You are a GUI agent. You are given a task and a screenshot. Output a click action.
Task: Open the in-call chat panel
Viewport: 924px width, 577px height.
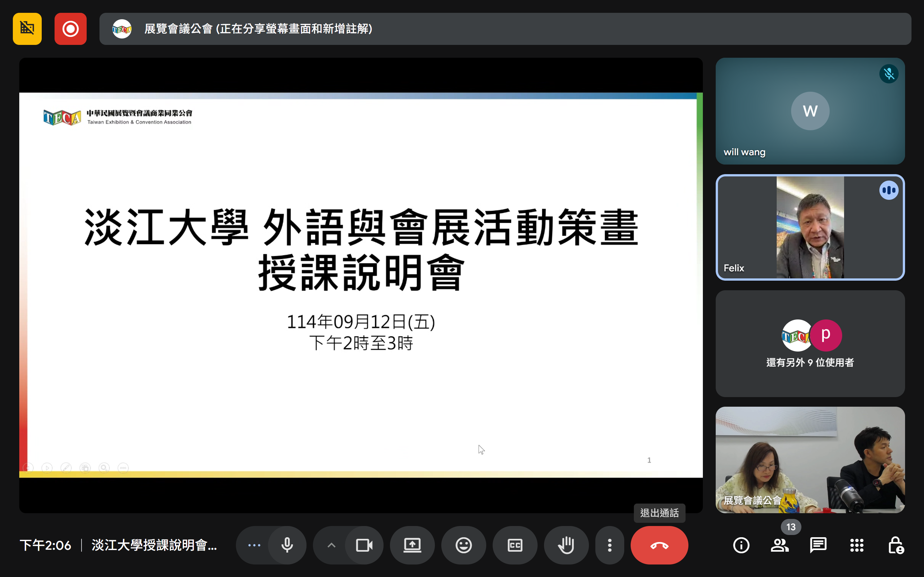818,545
